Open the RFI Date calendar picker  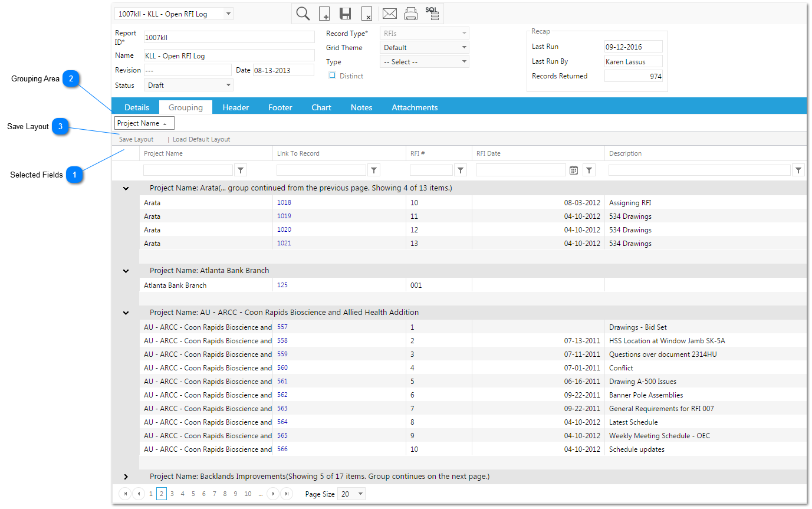(574, 170)
